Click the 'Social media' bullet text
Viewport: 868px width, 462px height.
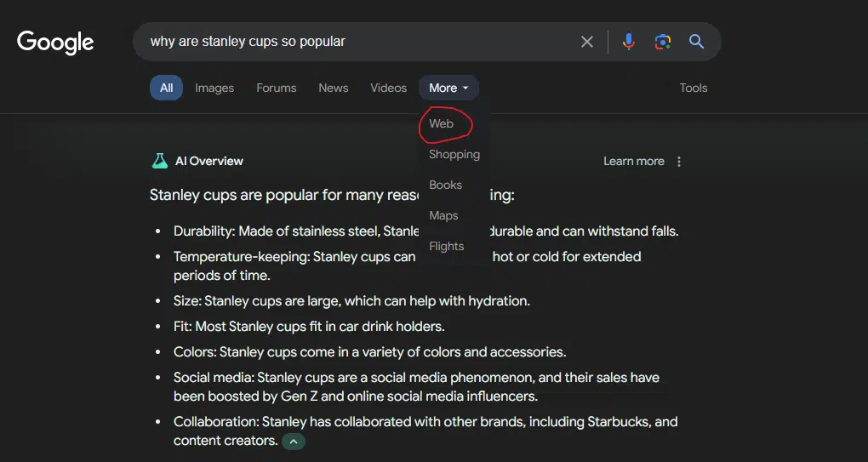(416, 387)
